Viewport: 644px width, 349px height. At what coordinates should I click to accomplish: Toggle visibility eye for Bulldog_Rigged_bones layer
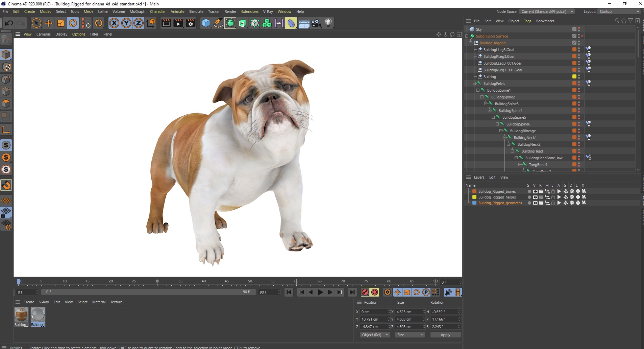coord(535,191)
